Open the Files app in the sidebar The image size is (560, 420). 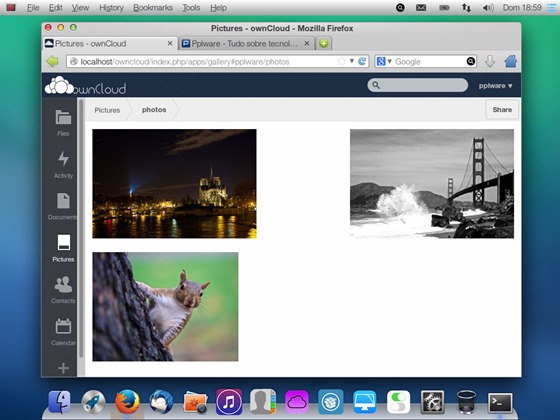[63, 123]
